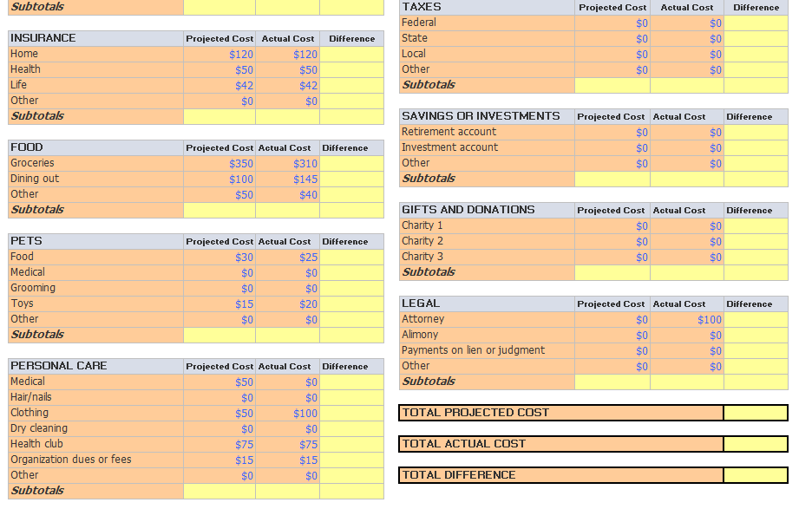This screenshot has width=812, height=522.
Task: Select the INSURANCE section header cell
Action: pos(43,38)
